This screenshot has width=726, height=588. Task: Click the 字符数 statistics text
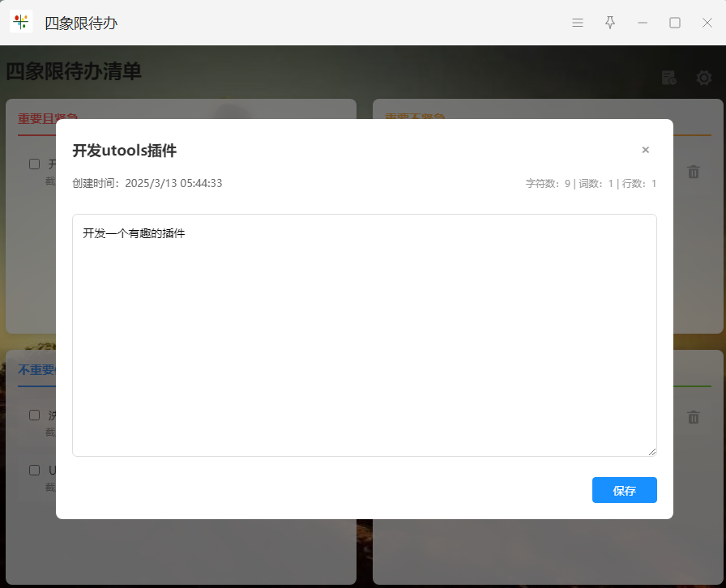pos(548,184)
